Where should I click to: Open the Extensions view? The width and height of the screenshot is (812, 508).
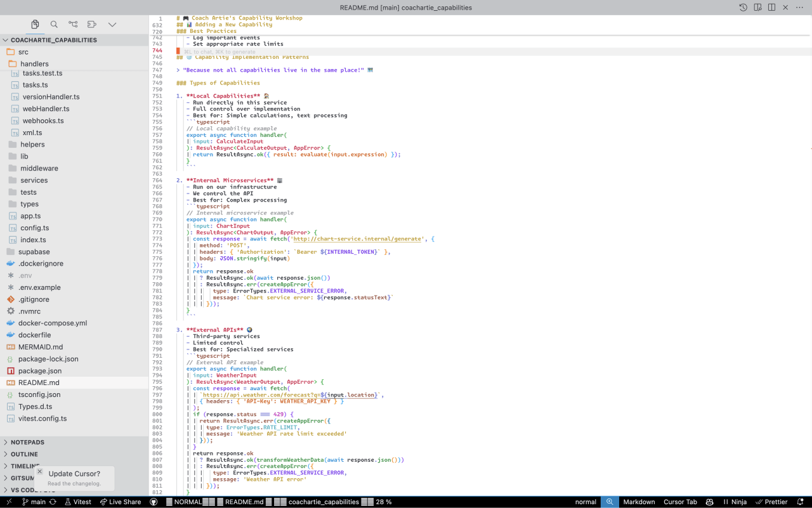(91, 23)
